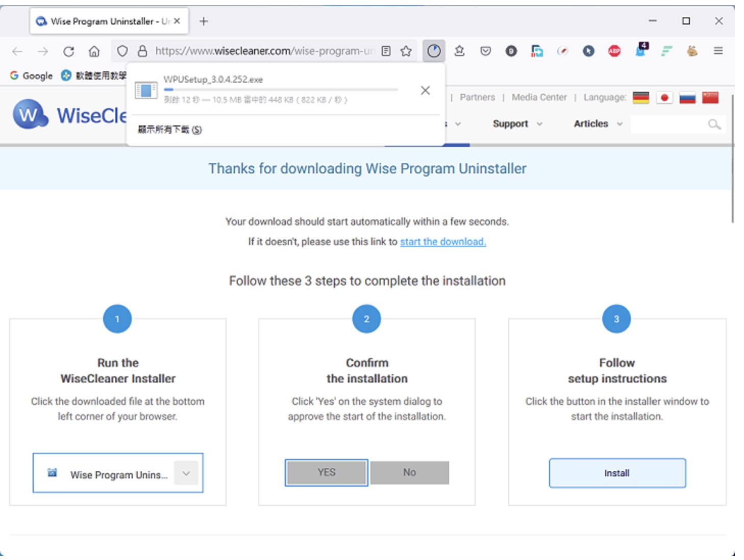
Task: Click the Install button in step 3
Action: point(617,473)
